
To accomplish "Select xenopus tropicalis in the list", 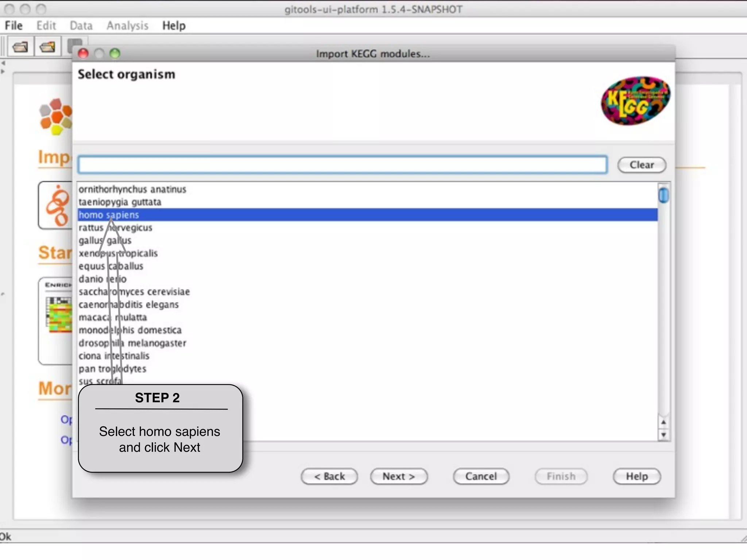I will click(x=368, y=253).
